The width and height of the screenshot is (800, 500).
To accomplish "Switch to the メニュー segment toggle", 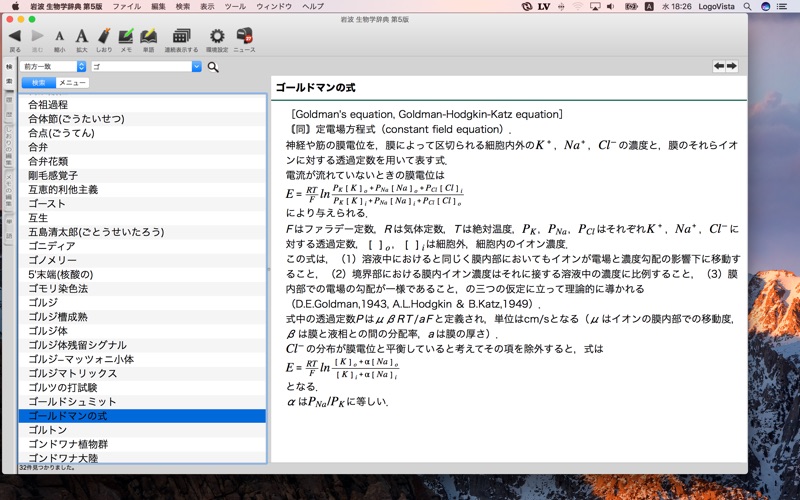I will 71,83.
